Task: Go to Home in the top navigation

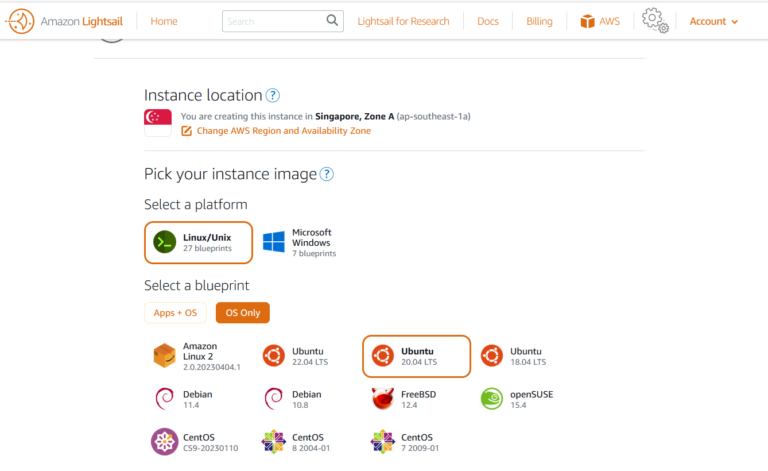Action: click(164, 21)
